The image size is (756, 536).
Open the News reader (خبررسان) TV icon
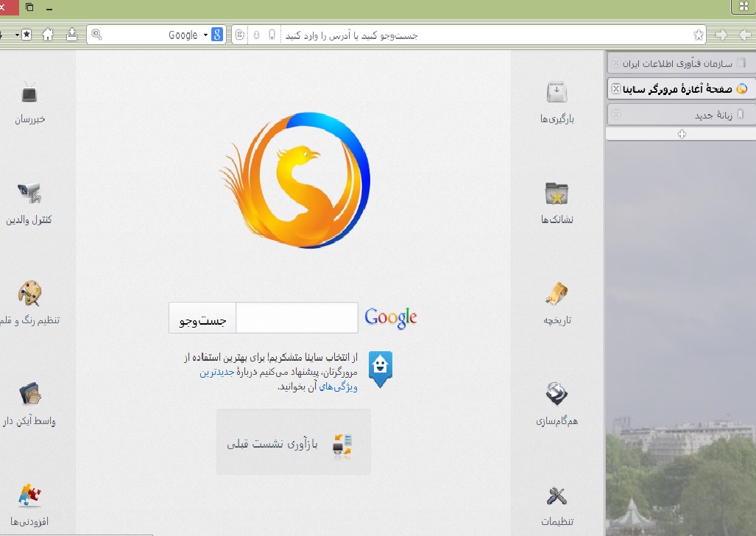click(x=29, y=92)
